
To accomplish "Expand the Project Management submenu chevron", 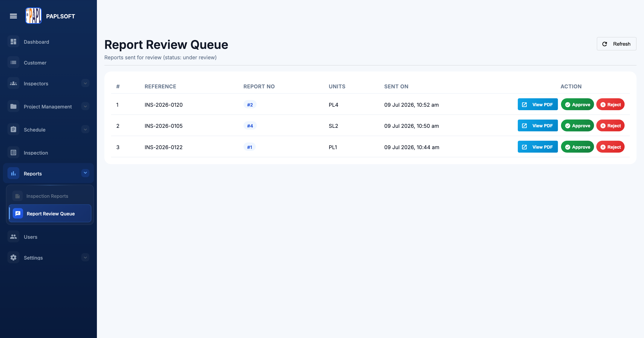I will pyautogui.click(x=85, y=107).
